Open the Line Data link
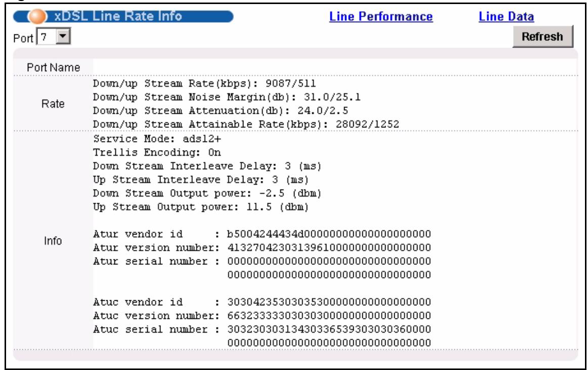The image size is (588, 370). tap(506, 17)
